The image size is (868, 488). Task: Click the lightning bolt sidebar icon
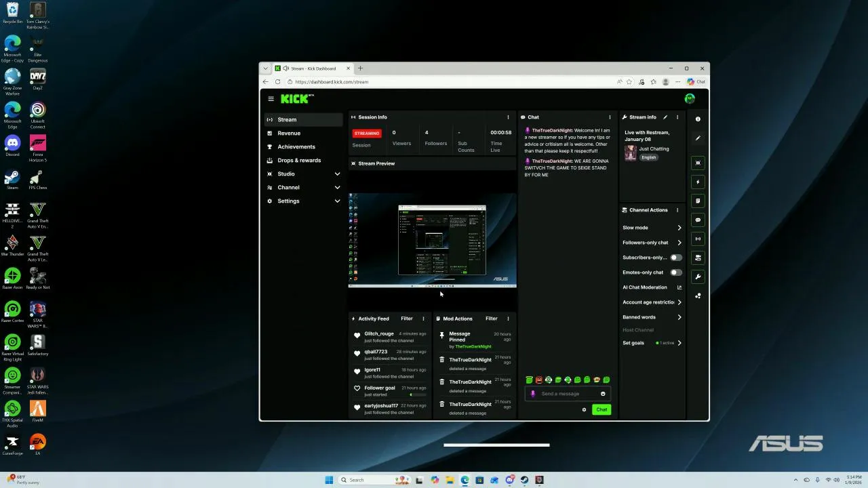point(698,182)
